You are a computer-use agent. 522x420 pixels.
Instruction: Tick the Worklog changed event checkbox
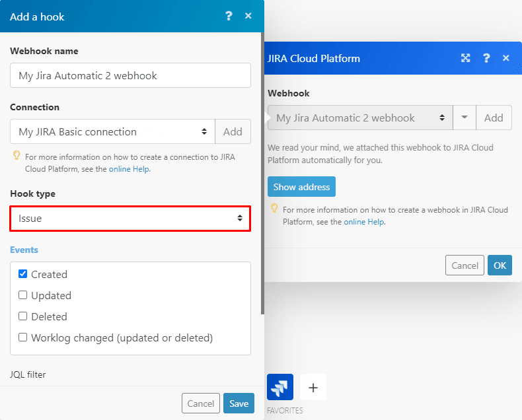[x=23, y=337]
